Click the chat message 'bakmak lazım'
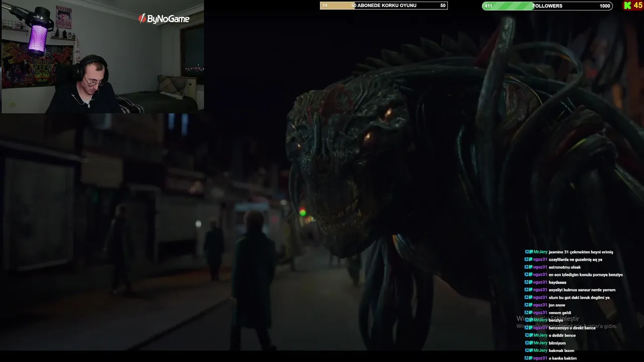This screenshot has height=362, width=644. (x=561, y=350)
